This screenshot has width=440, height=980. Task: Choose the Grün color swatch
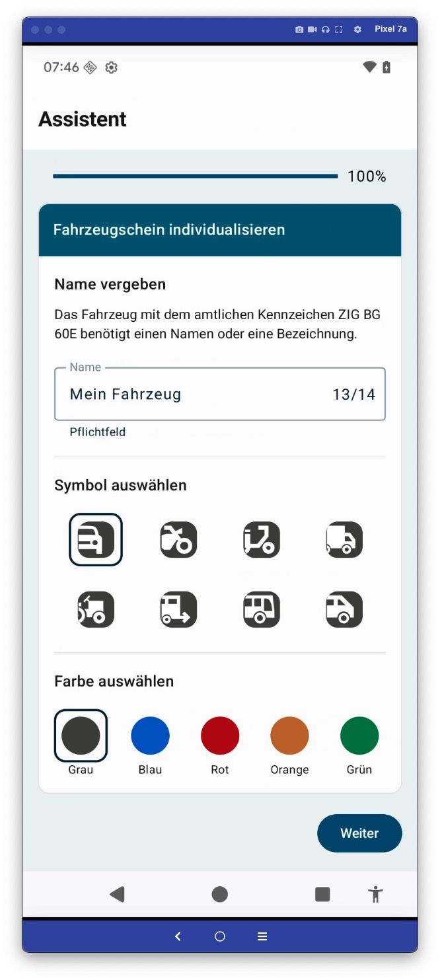pyautogui.click(x=359, y=735)
